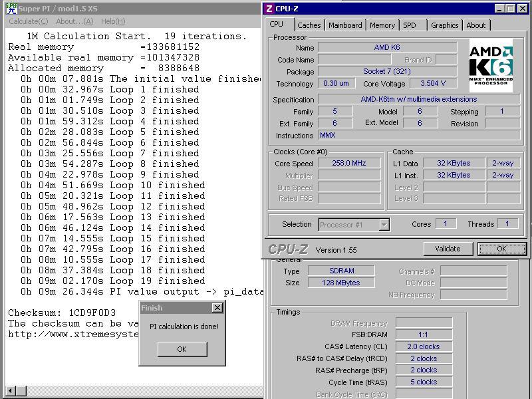Click the 0.30 um technology value
532x399 pixels.
coord(336,83)
